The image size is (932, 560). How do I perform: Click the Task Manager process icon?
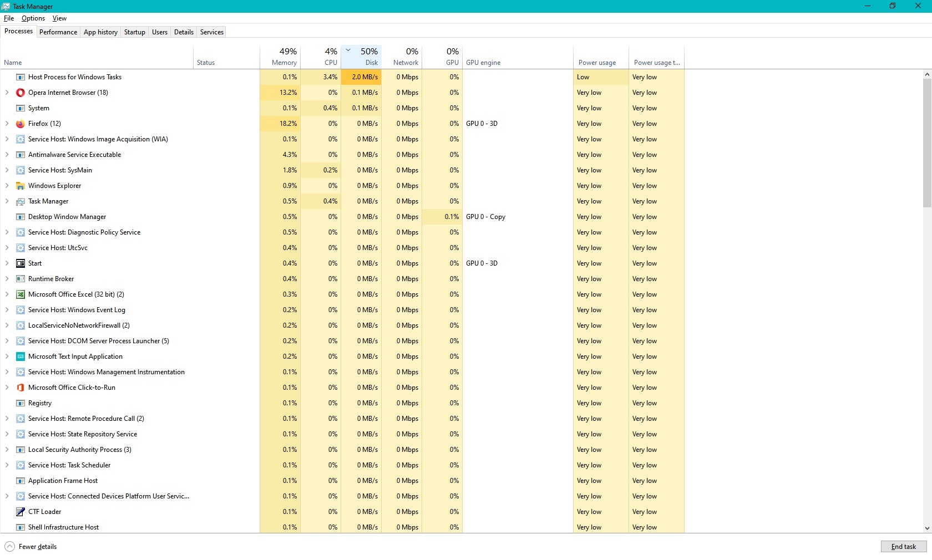[21, 201]
